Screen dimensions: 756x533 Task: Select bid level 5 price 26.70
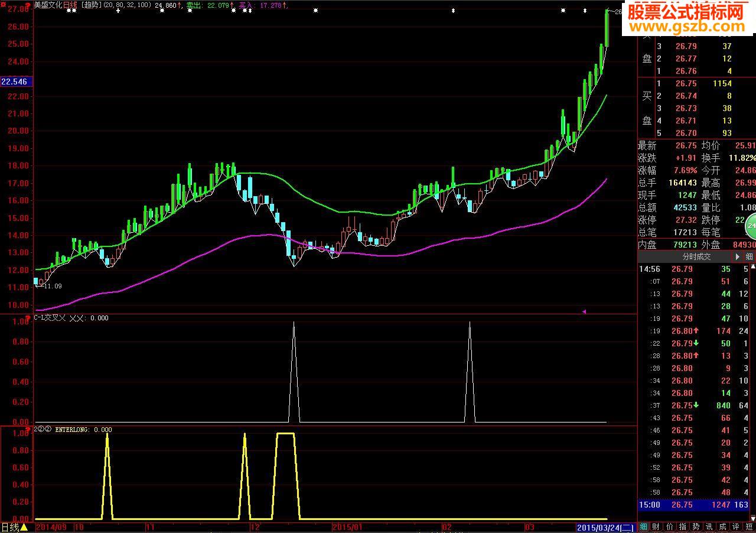(x=685, y=133)
